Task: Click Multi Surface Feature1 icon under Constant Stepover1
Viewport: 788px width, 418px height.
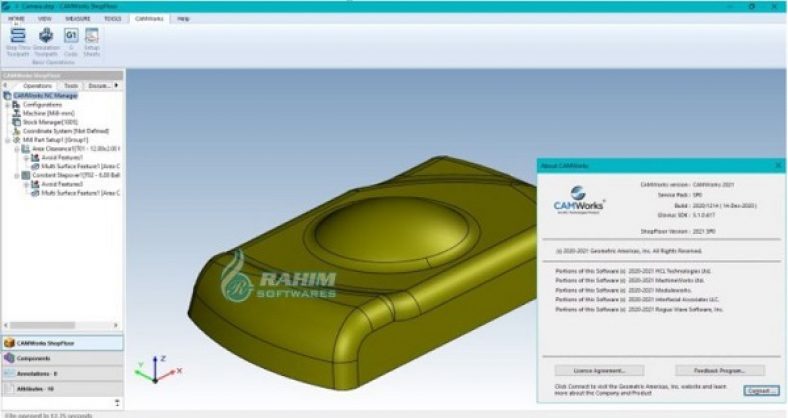Action: 35,193
